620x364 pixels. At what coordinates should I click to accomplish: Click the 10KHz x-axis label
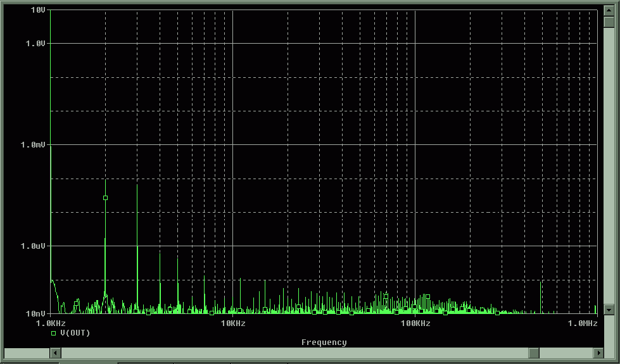[232, 323]
